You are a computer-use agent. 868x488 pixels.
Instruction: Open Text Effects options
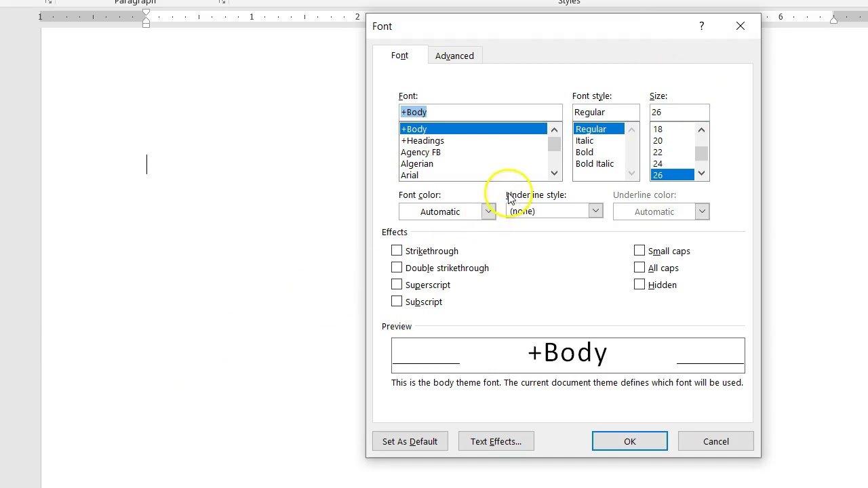pyautogui.click(x=496, y=441)
